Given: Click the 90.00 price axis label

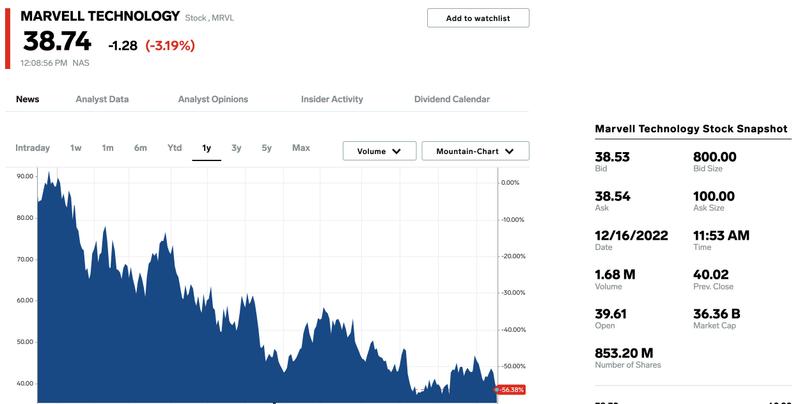Looking at the screenshot, I should click(x=25, y=176).
